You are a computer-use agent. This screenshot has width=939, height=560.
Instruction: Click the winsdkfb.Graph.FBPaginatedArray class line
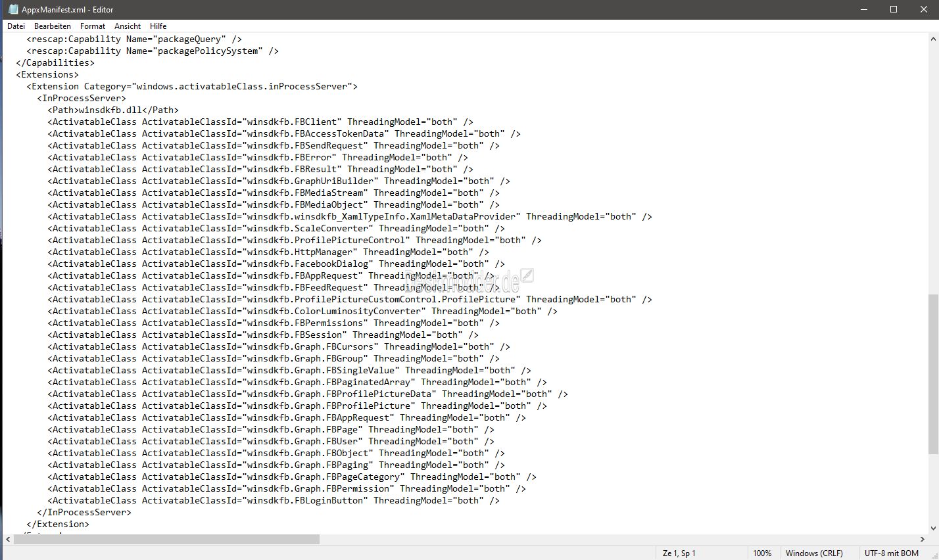297,382
